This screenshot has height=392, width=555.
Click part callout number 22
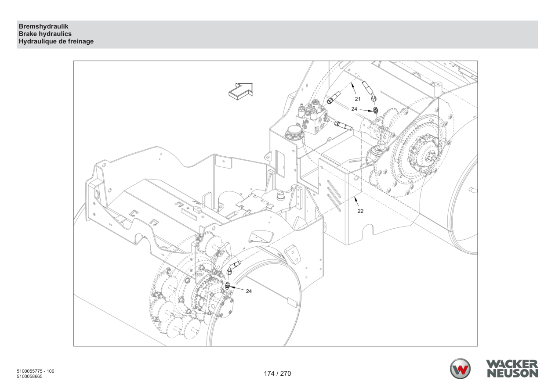360,211
